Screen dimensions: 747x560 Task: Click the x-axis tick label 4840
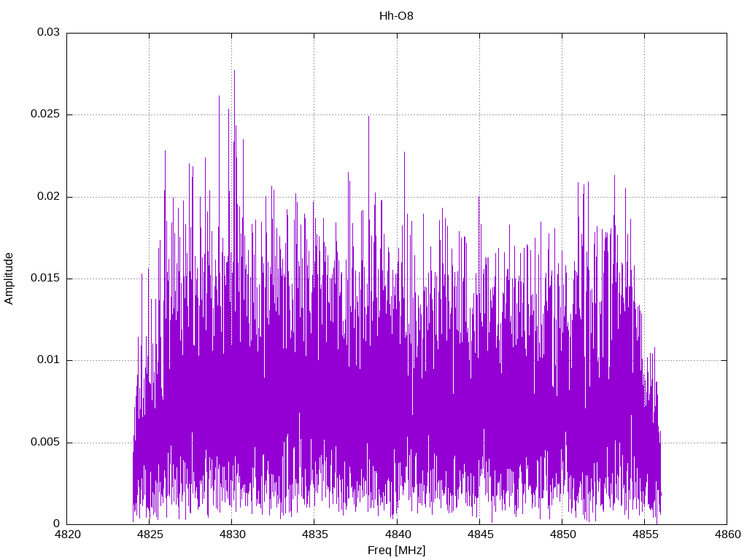pyautogui.click(x=398, y=534)
